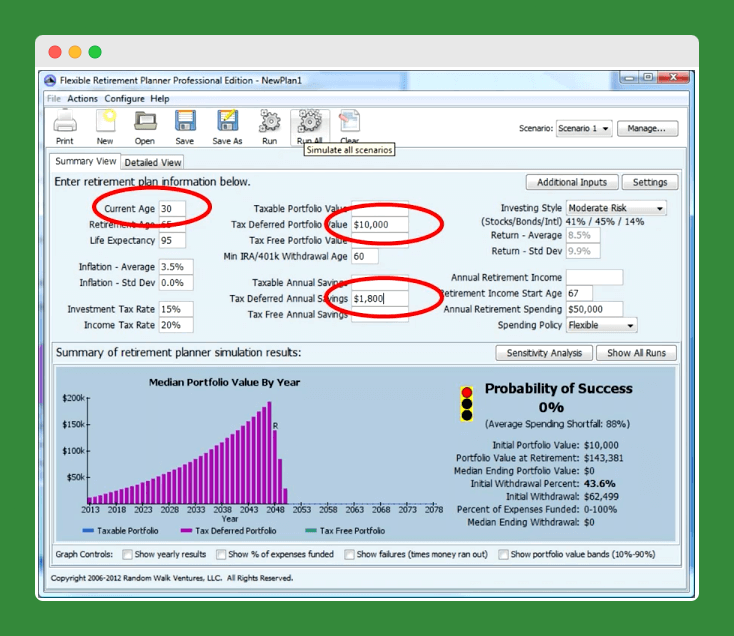
Task: Click the Annual Retirement Spending field
Action: click(594, 309)
